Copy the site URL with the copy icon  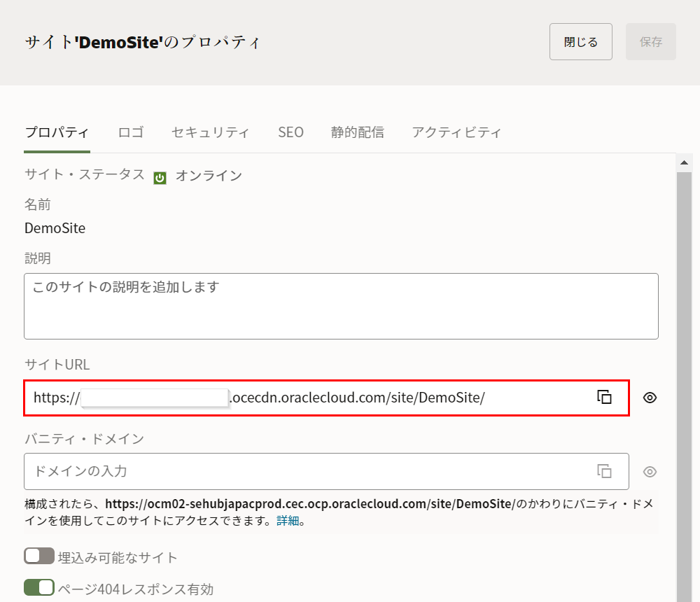click(x=604, y=397)
